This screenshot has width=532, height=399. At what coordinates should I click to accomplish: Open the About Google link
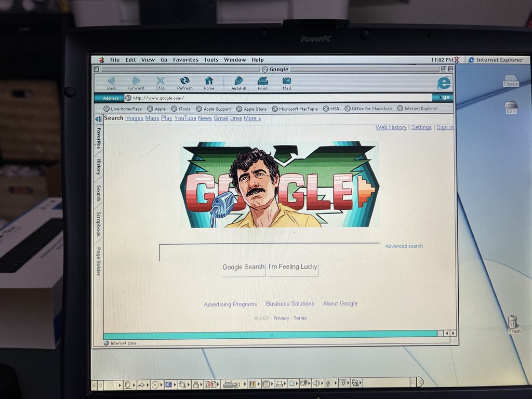[x=340, y=303]
